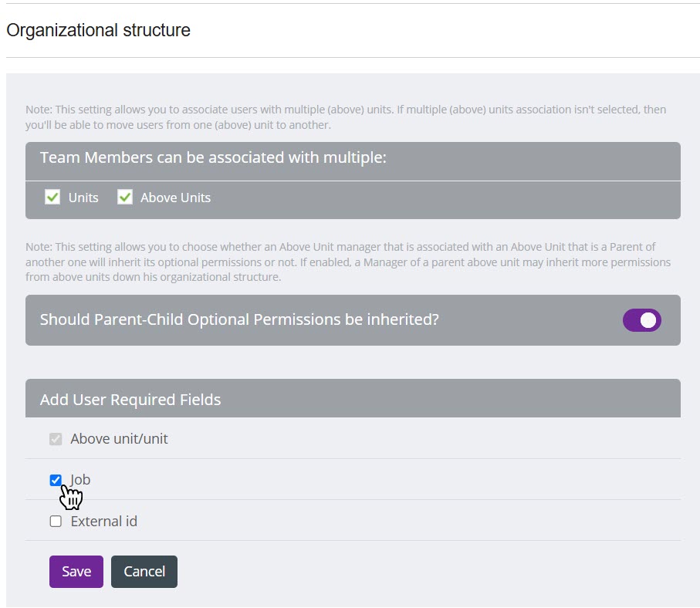
Task: Click the Job label text
Action: coord(80,479)
